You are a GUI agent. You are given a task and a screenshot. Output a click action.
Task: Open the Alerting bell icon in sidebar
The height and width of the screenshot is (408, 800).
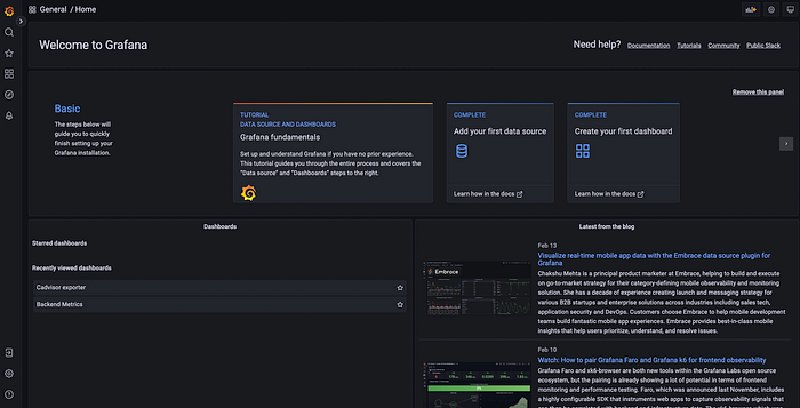click(x=9, y=116)
